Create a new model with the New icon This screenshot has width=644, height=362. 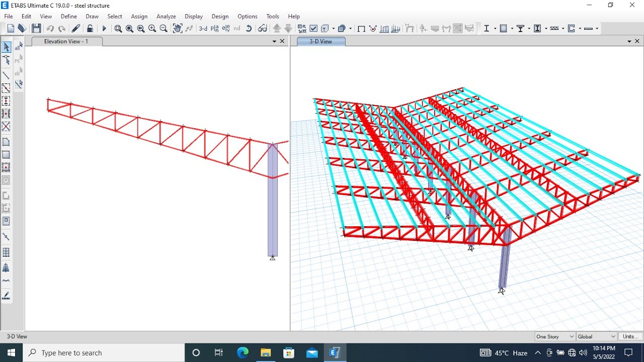pos(11,29)
